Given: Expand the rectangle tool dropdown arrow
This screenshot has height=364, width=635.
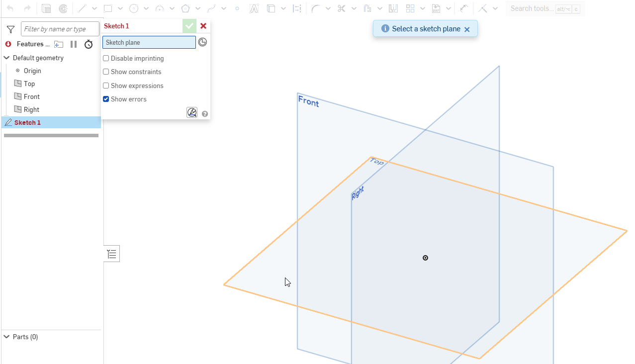Looking at the screenshot, I should pos(120,8).
